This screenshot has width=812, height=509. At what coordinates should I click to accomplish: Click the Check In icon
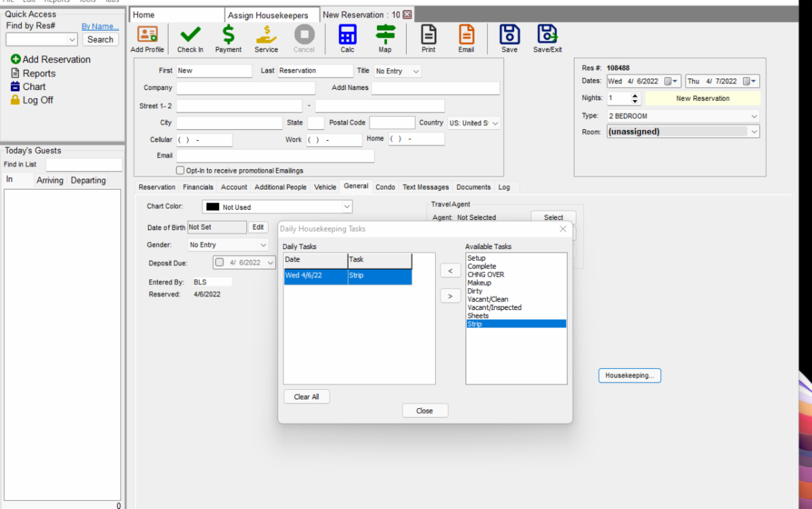[x=190, y=39]
